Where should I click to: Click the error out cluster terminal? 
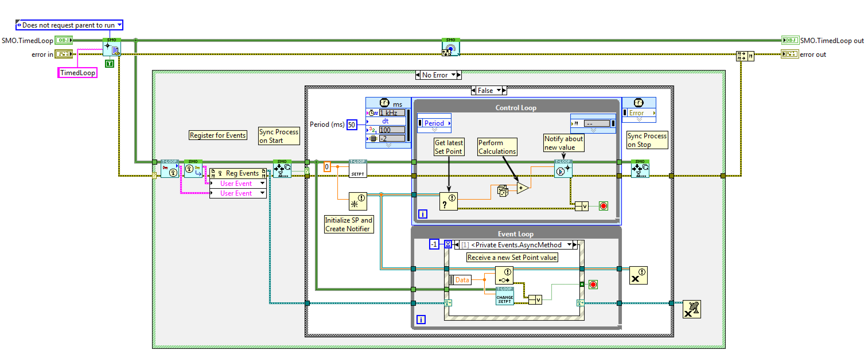coord(790,54)
